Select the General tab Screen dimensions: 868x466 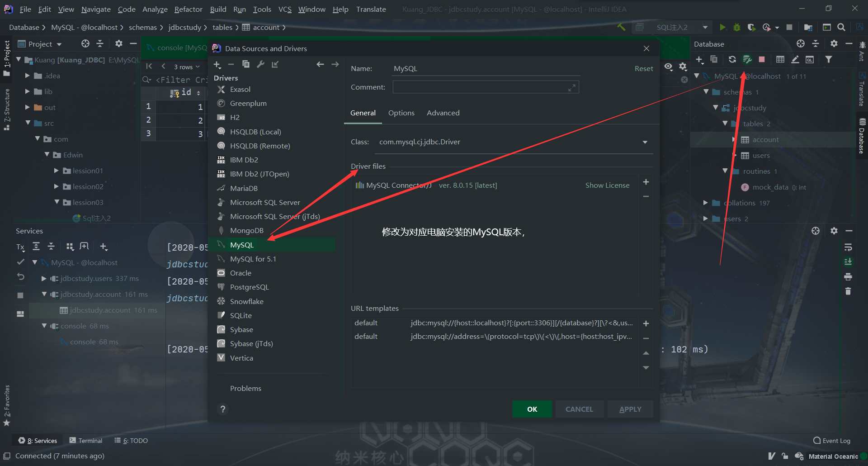coord(363,113)
